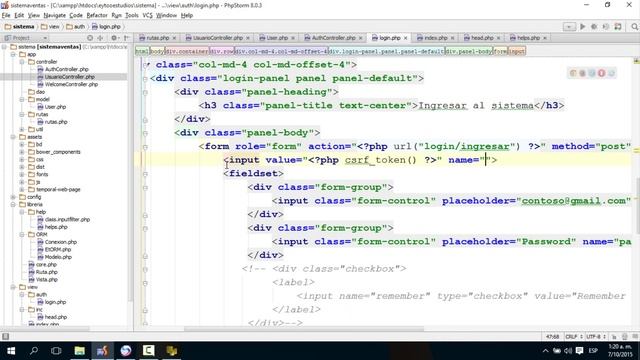The image size is (640, 360).
Task: Open File Explorer from taskbar
Action: click(x=80, y=351)
